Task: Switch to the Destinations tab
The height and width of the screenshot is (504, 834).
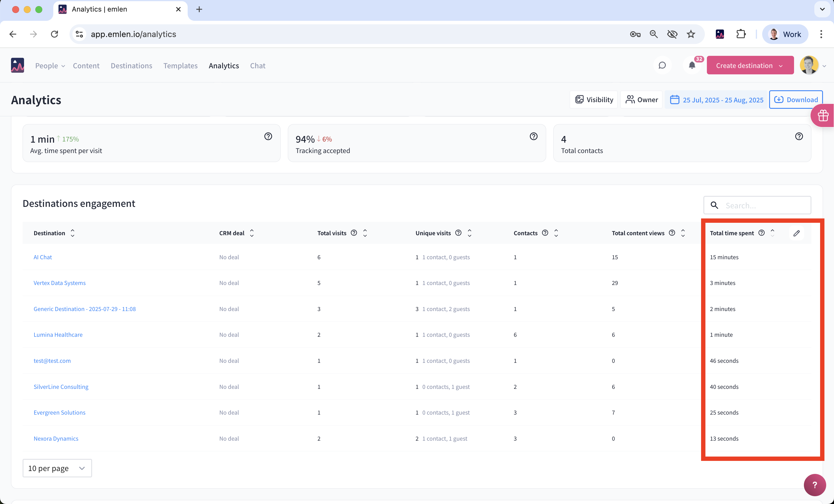Action: [131, 66]
